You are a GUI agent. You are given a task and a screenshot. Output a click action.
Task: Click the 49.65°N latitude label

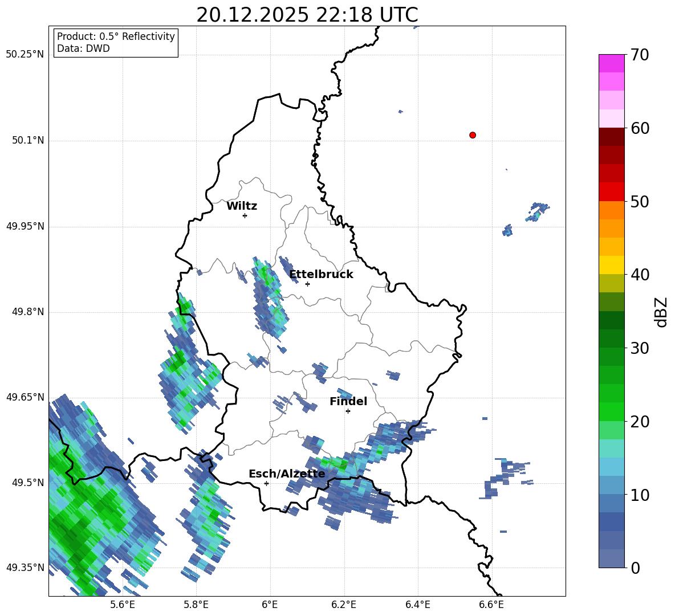(25, 397)
